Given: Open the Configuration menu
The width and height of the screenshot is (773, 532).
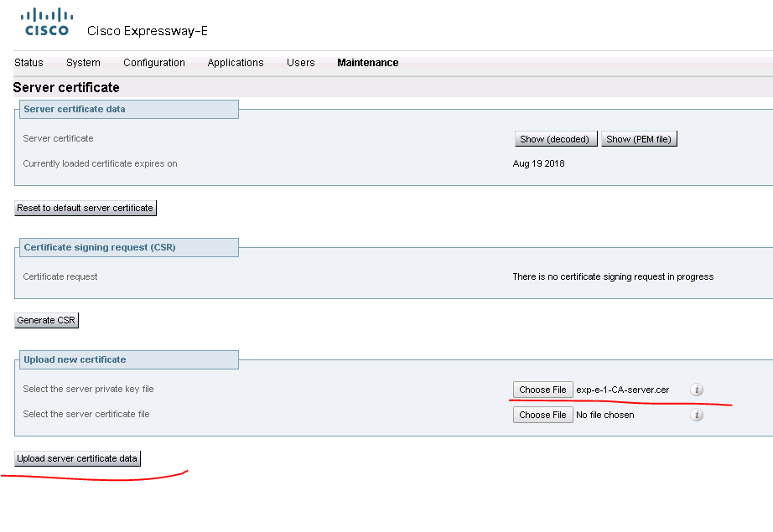Looking at the screenshot, I should point(154,63).
